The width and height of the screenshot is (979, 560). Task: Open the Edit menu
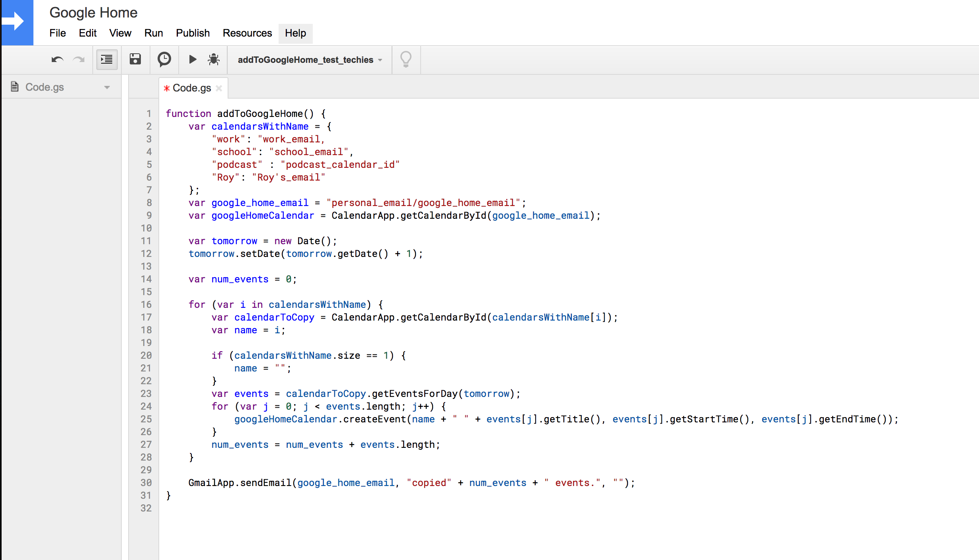[x=88, y=33]
